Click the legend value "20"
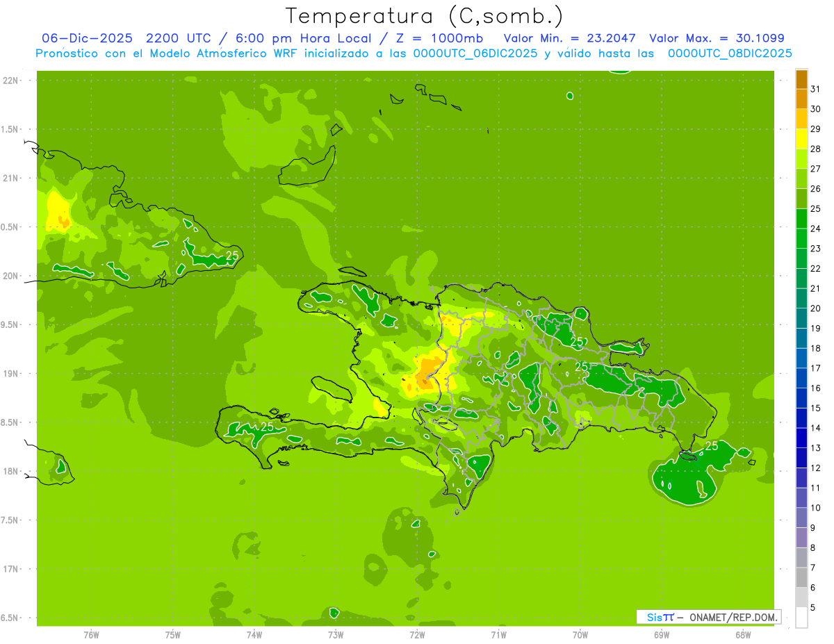Screen dimensions: 834x644 (816, 308)
